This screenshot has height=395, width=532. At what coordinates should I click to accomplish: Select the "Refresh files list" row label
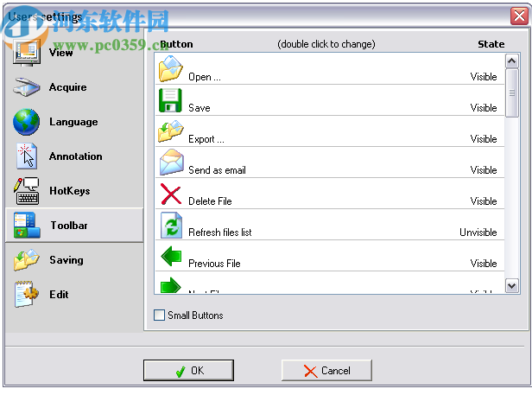(220, 233)
